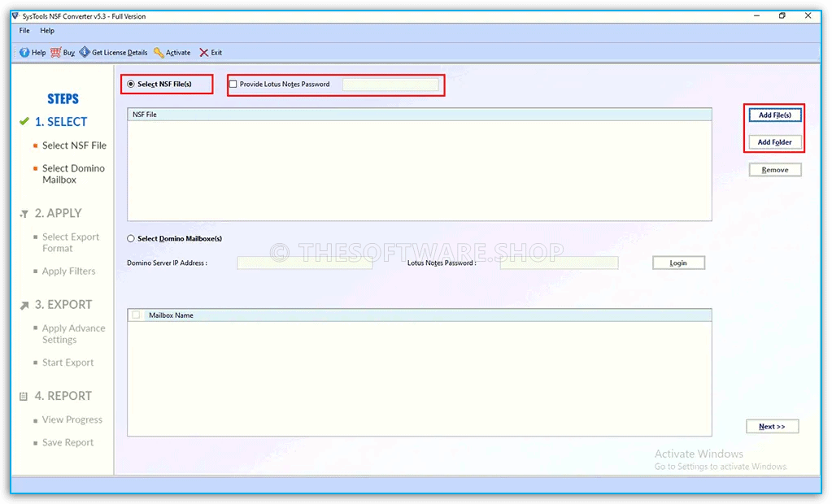
Task: Click the Next >> button
Action: [772, 427]
